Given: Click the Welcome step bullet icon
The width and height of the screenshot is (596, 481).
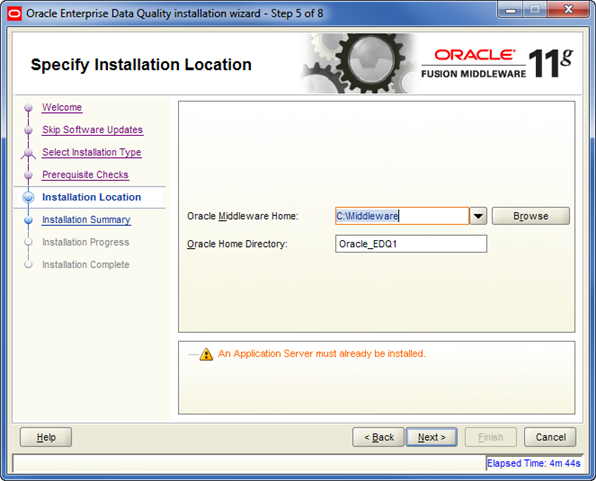Looking at the screenshot, I should (x=28, y=108).
